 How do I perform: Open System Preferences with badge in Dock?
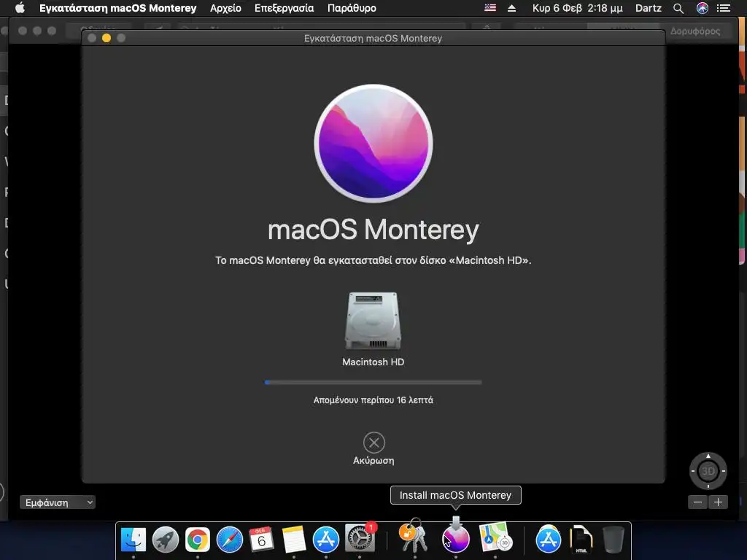click(360, 539)
